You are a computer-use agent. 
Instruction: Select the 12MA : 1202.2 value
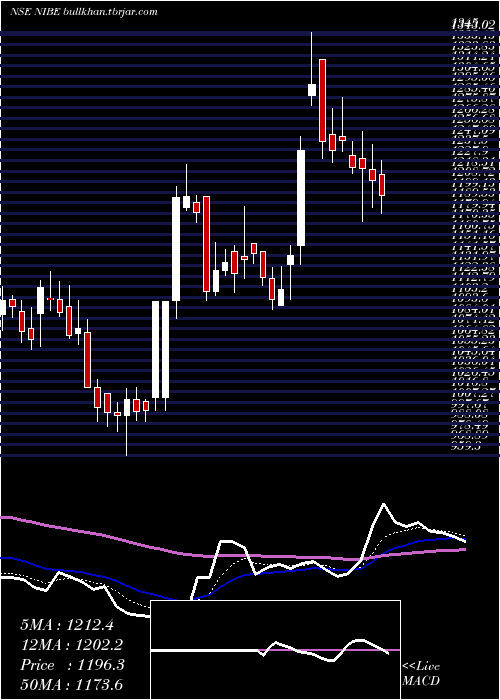[71, 645]
